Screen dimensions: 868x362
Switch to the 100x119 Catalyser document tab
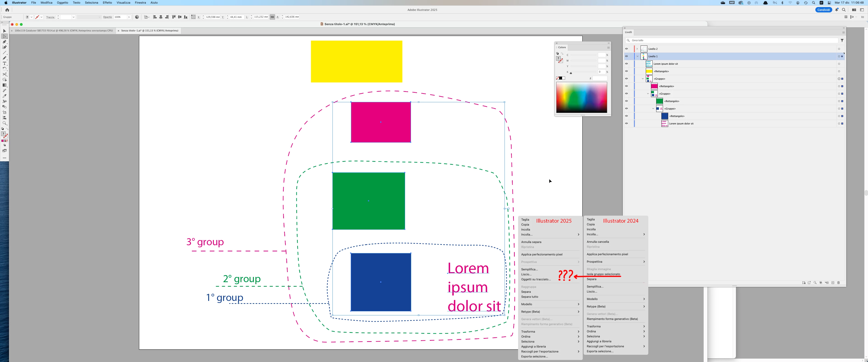[x=63, y=31]
